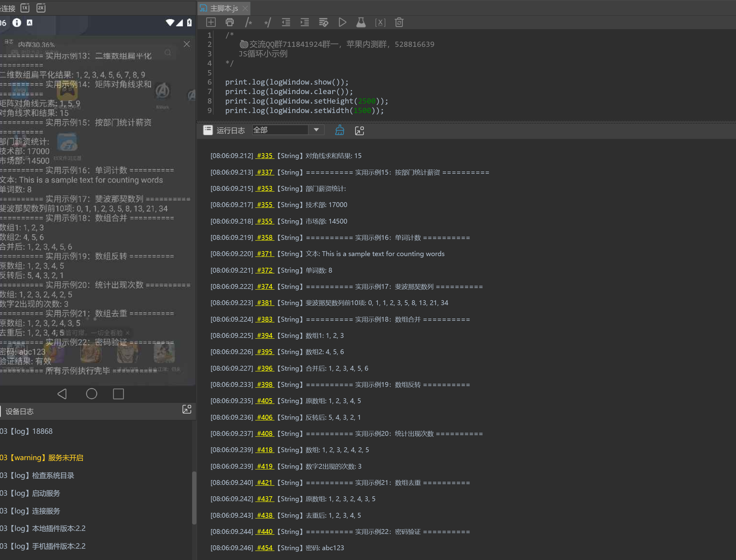This screenshot has height=560, width=736.
Task: Click the device log vertical scrollbar
Action: click(x=194, y=498)
